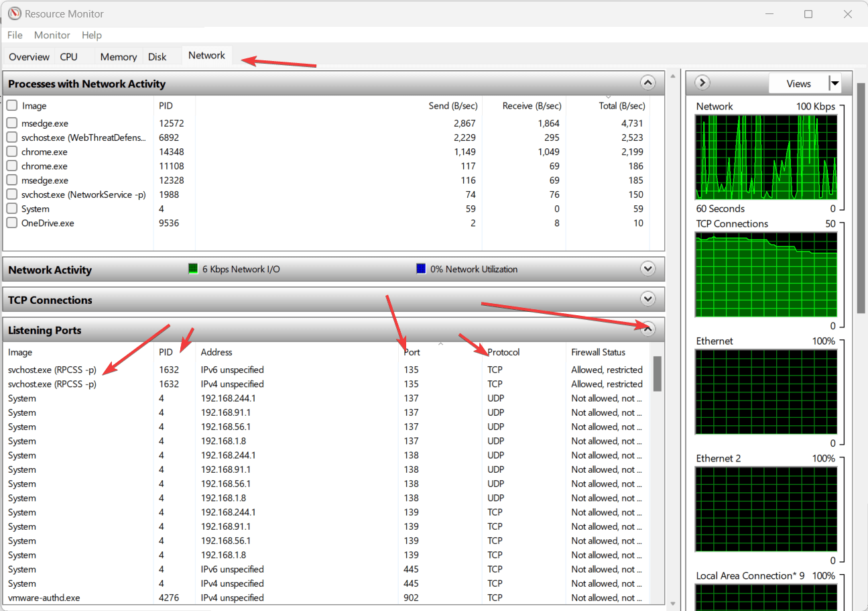Open the Views dropdown arrow
This screenshot has width=868, height=611.
(834, 83)
